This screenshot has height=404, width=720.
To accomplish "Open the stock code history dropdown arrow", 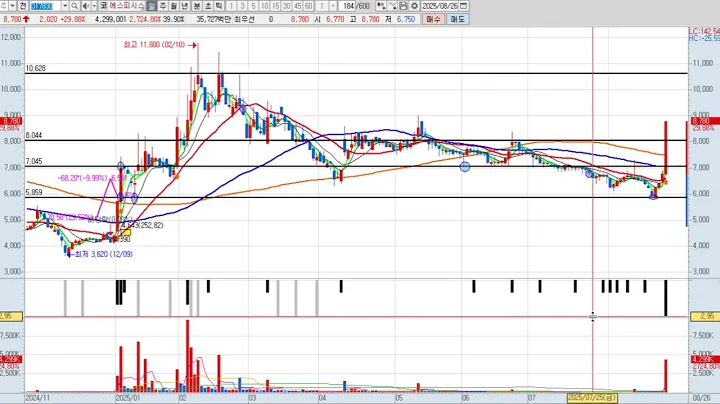I will 65,6.
